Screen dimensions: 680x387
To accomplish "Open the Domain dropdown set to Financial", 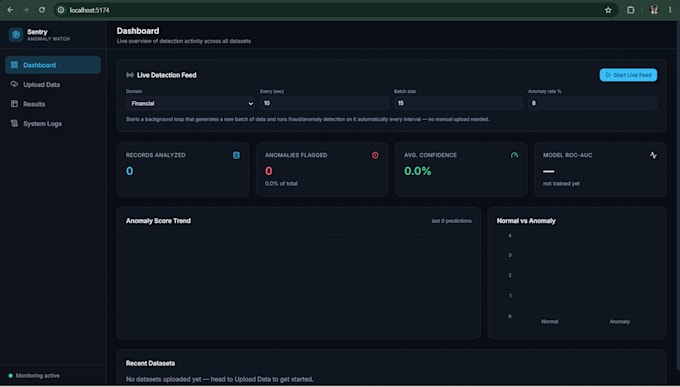I will [x=190, y=103].
